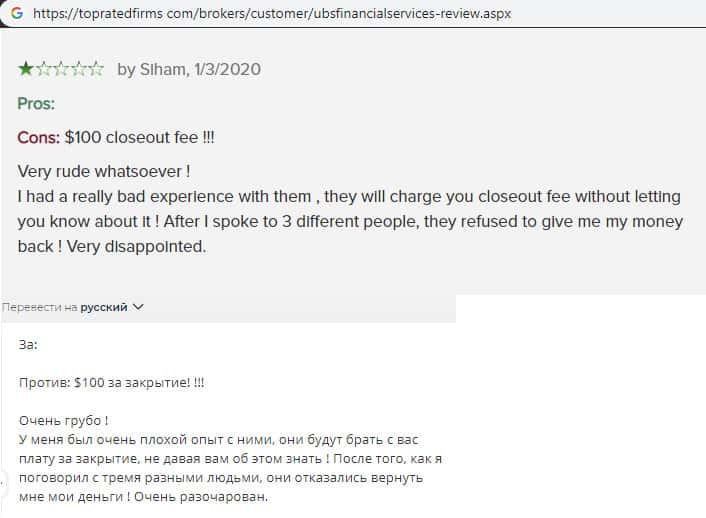Click the green "Pros:" label

pyautogui.click(x=36, y=103)
